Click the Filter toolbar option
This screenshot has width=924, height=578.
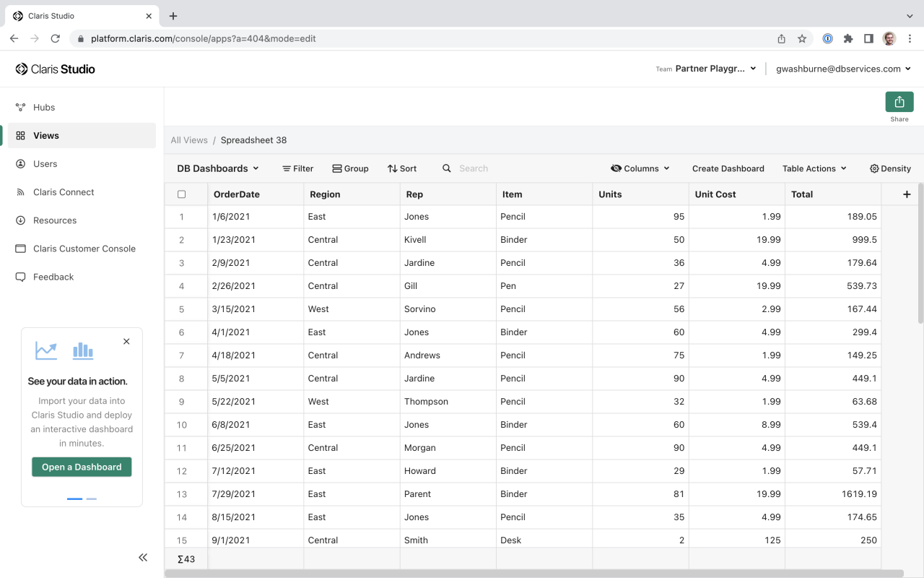(297, 168)
